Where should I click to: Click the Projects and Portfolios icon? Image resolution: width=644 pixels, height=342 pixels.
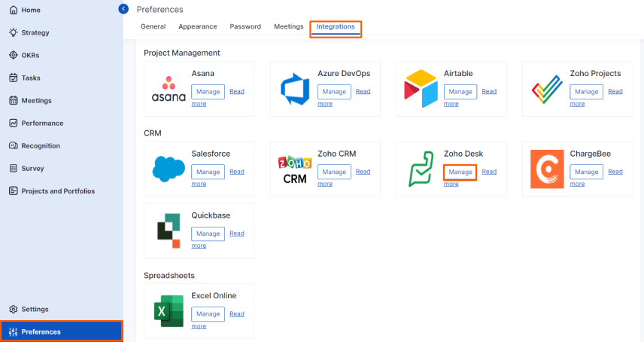13,191
